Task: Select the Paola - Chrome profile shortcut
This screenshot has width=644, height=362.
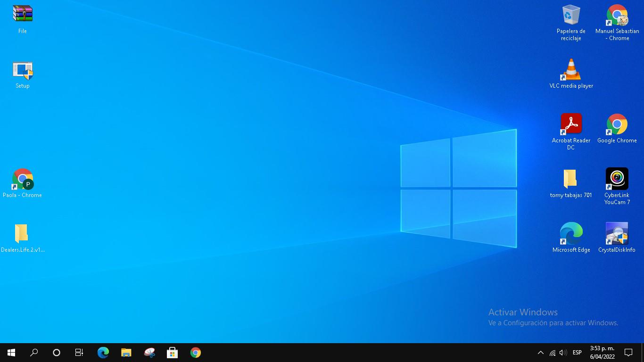Action: 22,180
